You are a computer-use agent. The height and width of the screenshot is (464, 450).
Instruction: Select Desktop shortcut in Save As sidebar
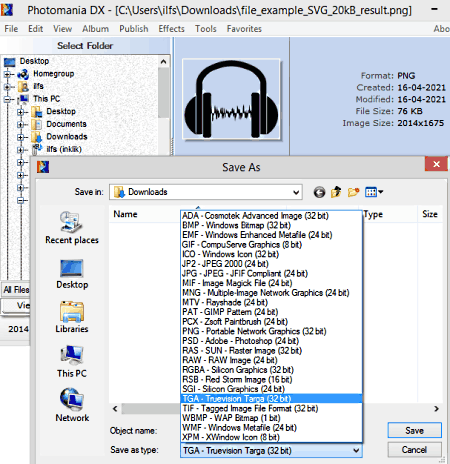(x=72, y=274)
